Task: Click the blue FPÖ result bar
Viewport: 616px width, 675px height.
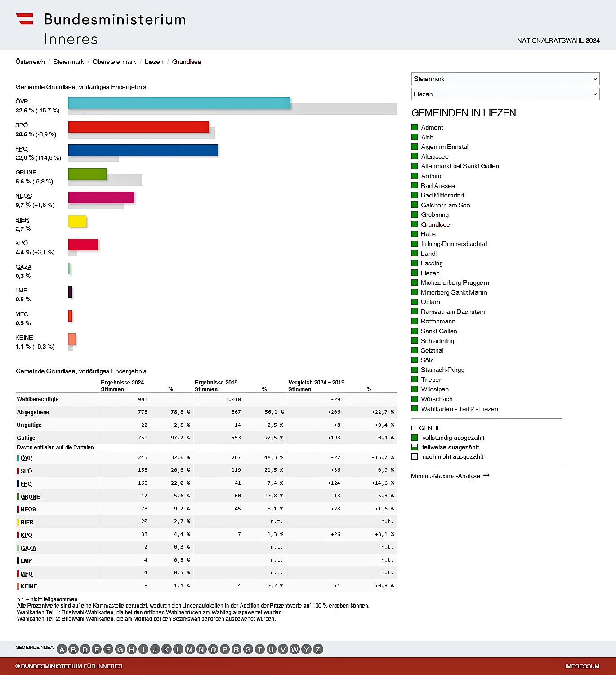Action: tap(143, 150)
